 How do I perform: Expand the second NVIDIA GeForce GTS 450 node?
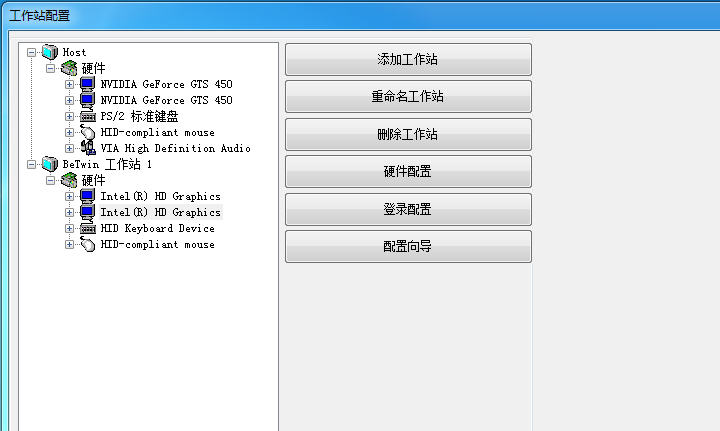[x=69, y=101]
